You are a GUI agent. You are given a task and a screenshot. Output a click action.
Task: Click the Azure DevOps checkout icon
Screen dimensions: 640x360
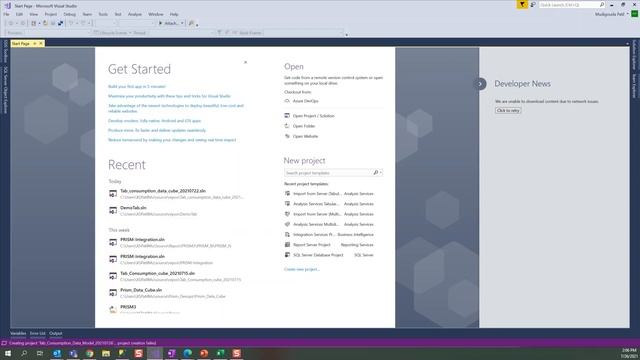click(x=287, y=100)
